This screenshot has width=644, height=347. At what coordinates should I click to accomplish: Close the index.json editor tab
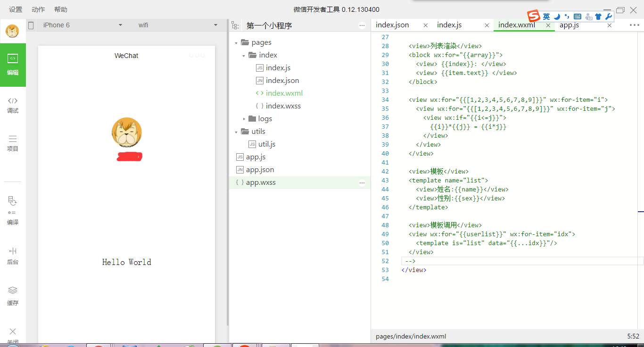point(425,25)
